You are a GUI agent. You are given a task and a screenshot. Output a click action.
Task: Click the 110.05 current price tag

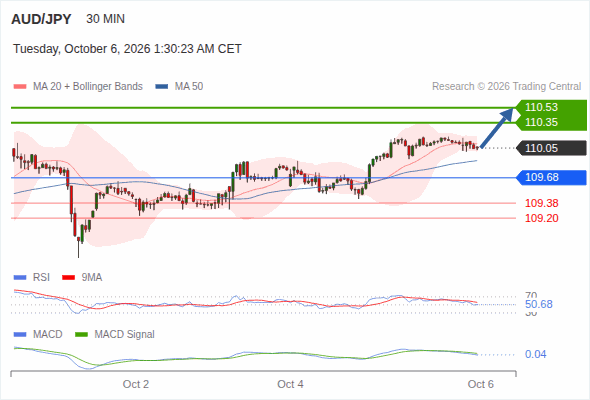551,148
